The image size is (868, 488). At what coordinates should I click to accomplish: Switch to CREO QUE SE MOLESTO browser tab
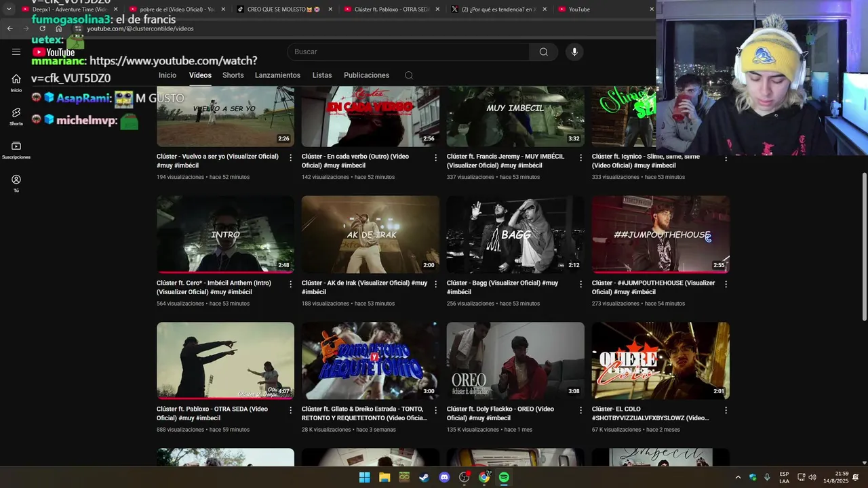point(285,9)
